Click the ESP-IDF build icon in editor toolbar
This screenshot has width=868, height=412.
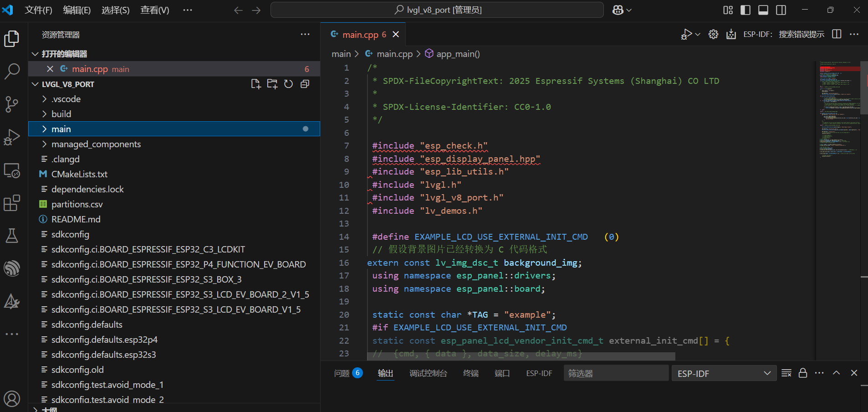click(x=731, y=35)
